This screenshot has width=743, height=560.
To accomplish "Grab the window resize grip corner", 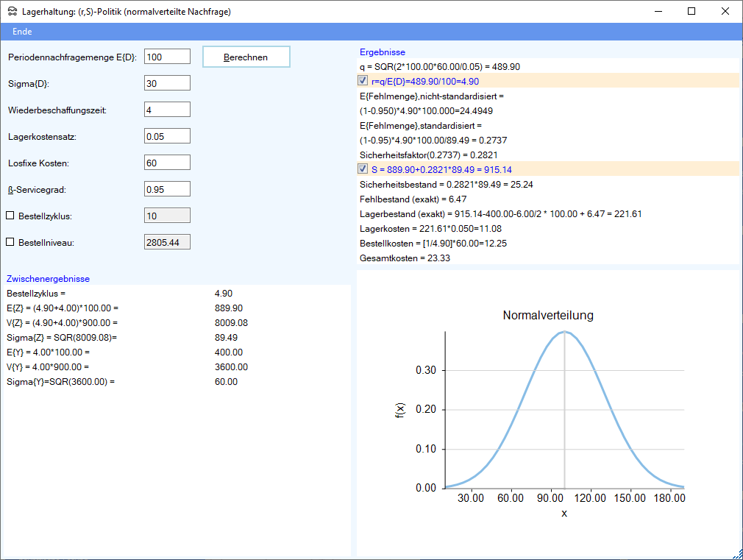I will coord(737,554).
